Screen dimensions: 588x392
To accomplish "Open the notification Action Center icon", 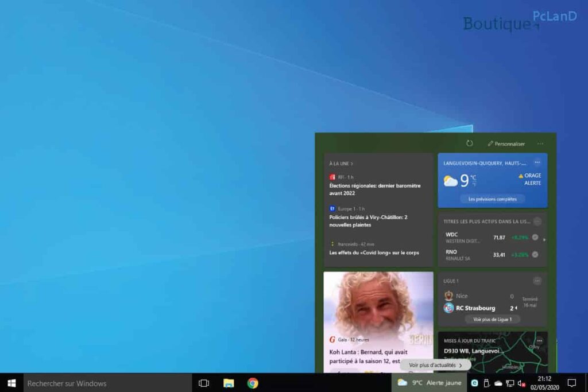I will click(x=571, y=383).
